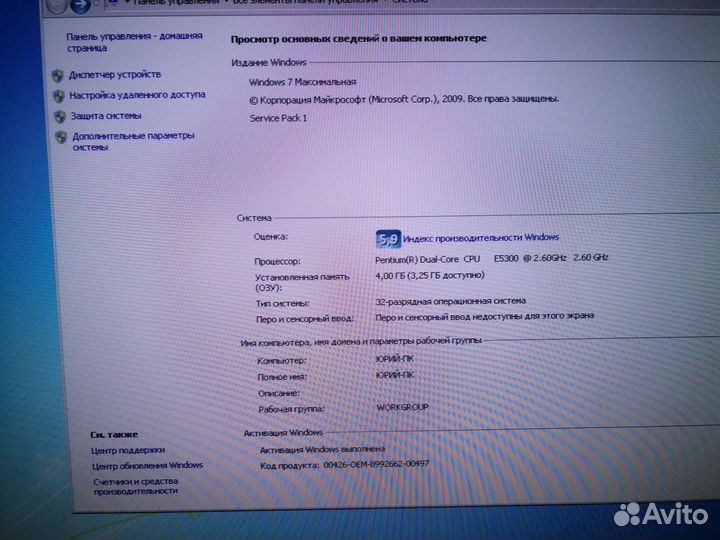The width and height of the screenshot is (720, 540).
Task: Open Панель управления - домашняя страница
Action: [x=134, y=41]
